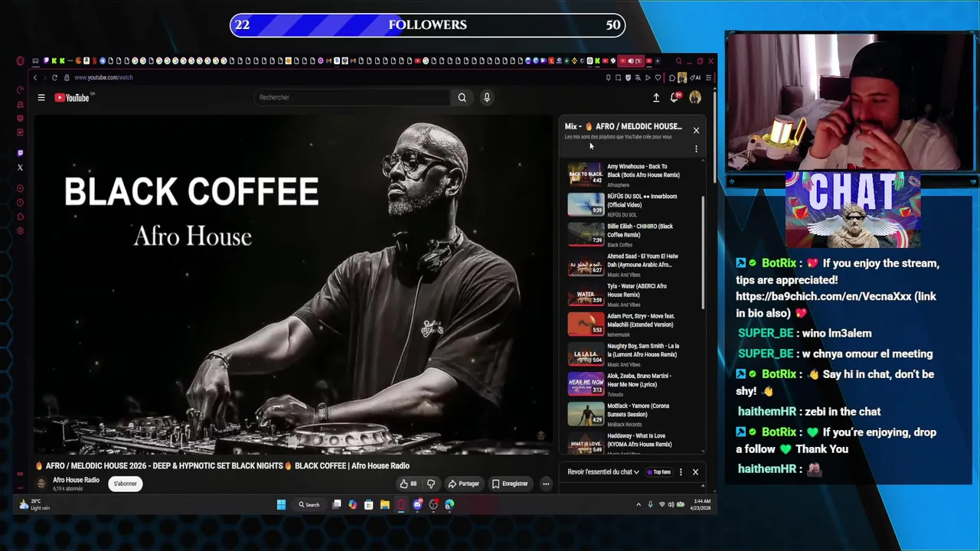
Task: Open the YouTube hamburger guide menu
Action: [41, 97]
